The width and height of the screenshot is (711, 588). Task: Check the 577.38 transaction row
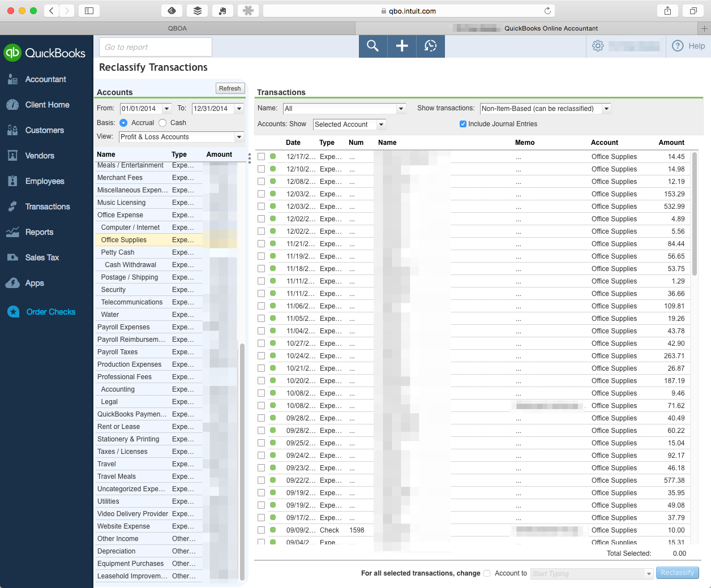click(261, 480)
